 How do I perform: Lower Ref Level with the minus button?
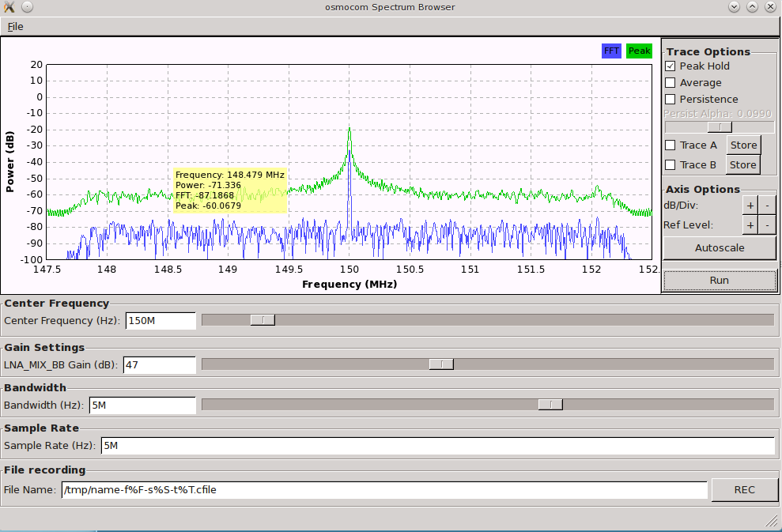tap(767, 225)
